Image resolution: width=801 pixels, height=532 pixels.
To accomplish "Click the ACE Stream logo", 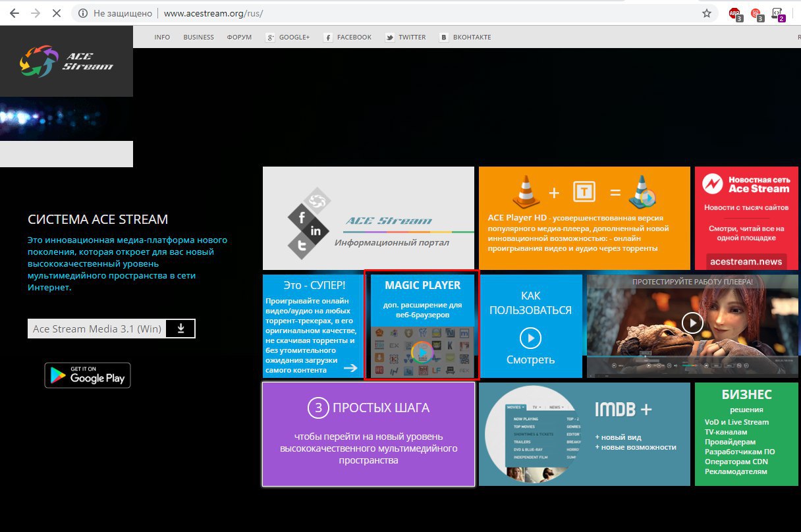I will tap(66, 61).
